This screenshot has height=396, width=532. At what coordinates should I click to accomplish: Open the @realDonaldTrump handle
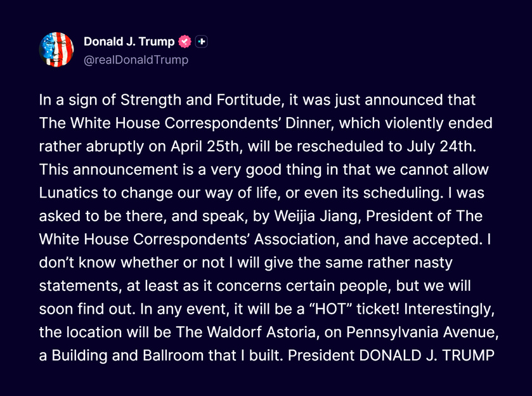coord(136,60)
